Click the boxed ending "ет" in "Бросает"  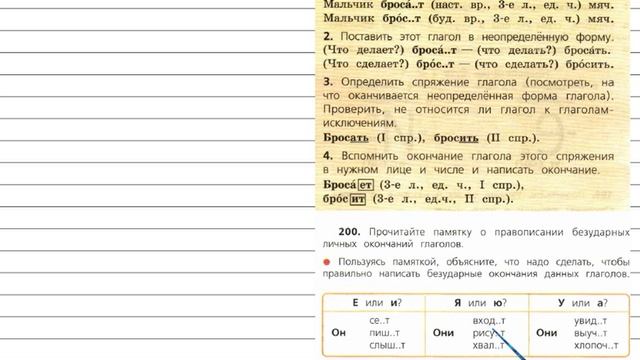[365, 185]
